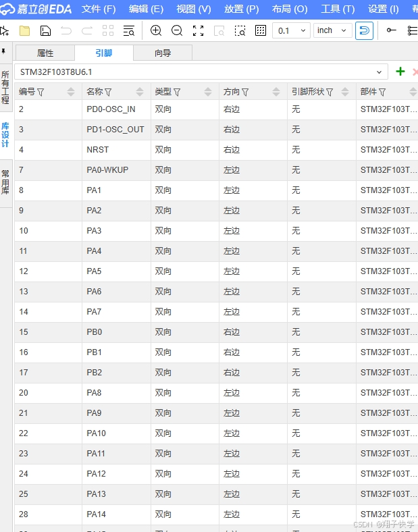Expand the STM32F103T8U6.1 part dropdown
418x532 pixels.
(x=201, y=72)
